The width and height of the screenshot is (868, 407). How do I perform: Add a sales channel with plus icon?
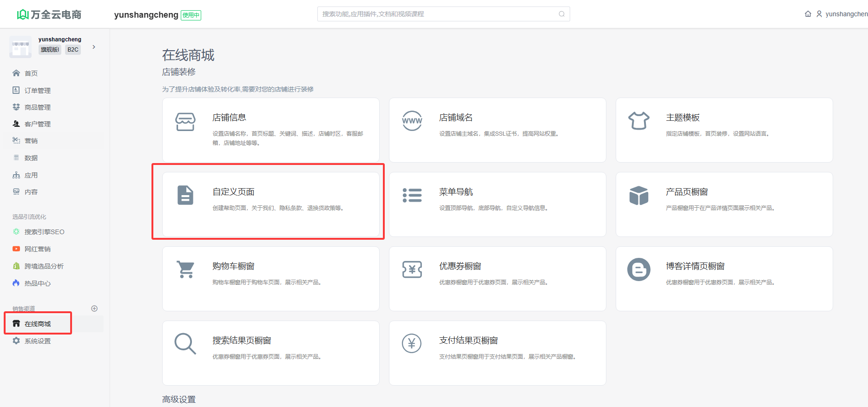click(x=94, y=309)
